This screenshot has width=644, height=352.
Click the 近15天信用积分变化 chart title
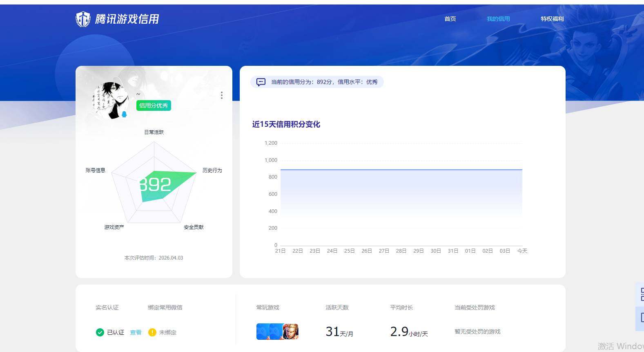[286, 124]
